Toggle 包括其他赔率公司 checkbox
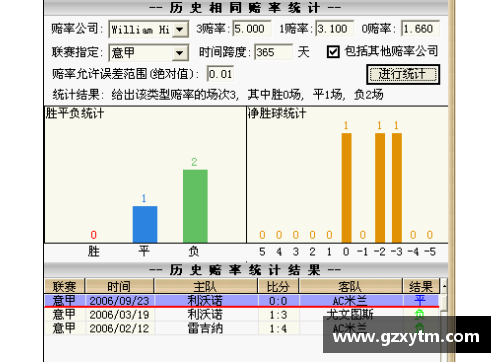The height and width of the screenshot is (362, 500). point(333,52)
